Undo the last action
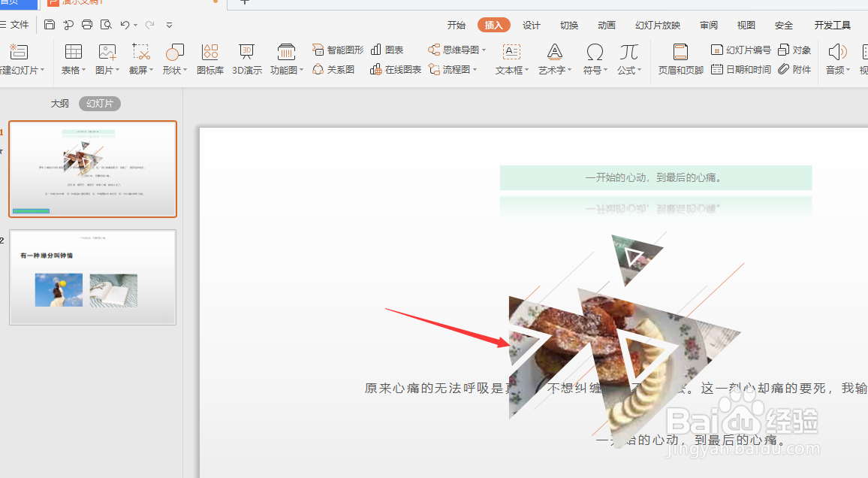Screen dimensions: 868x478 (125, 24)
